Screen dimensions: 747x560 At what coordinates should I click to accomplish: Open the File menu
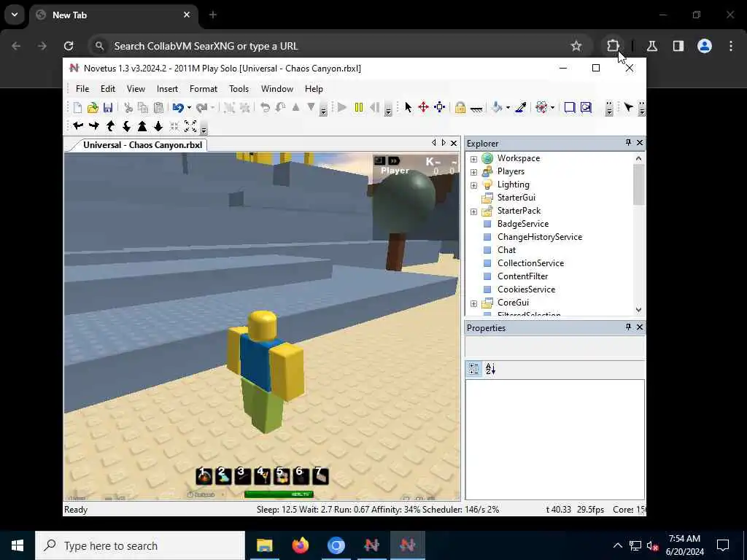pos(82,88)
